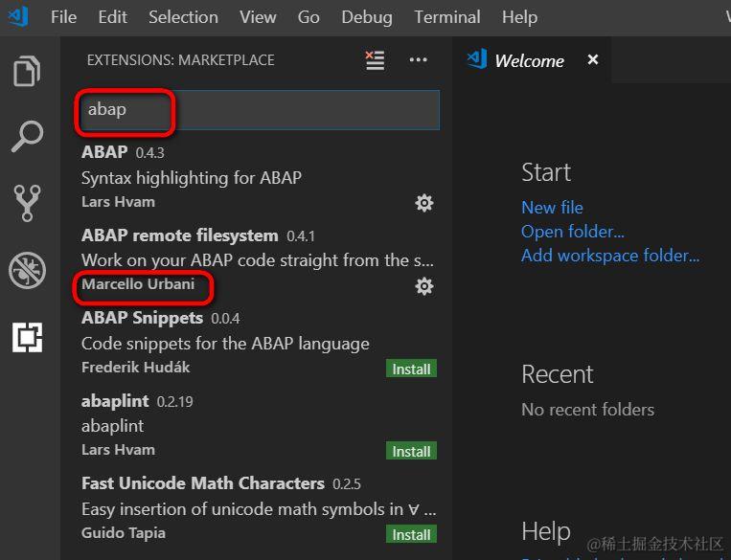
Task: Open gear menu for ABAP remote filesystem
Action: coord(424,286)
